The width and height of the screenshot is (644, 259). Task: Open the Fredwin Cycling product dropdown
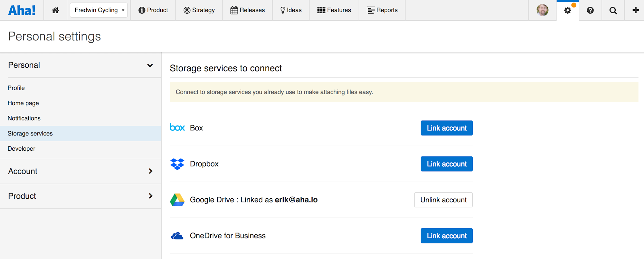tap(99, 10)
